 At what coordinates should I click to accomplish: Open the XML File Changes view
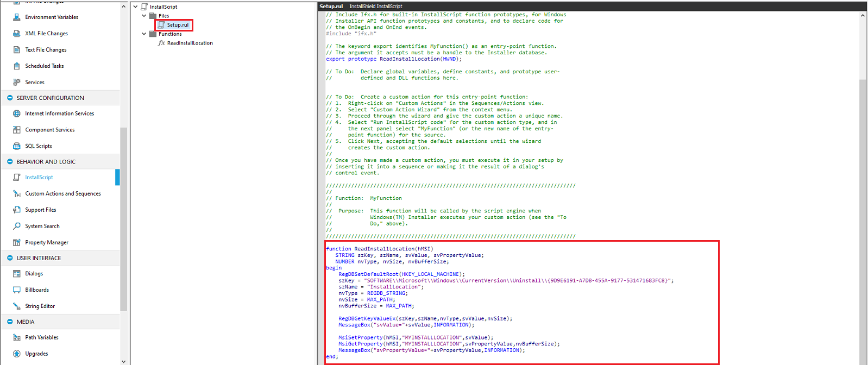coord(46,34)
